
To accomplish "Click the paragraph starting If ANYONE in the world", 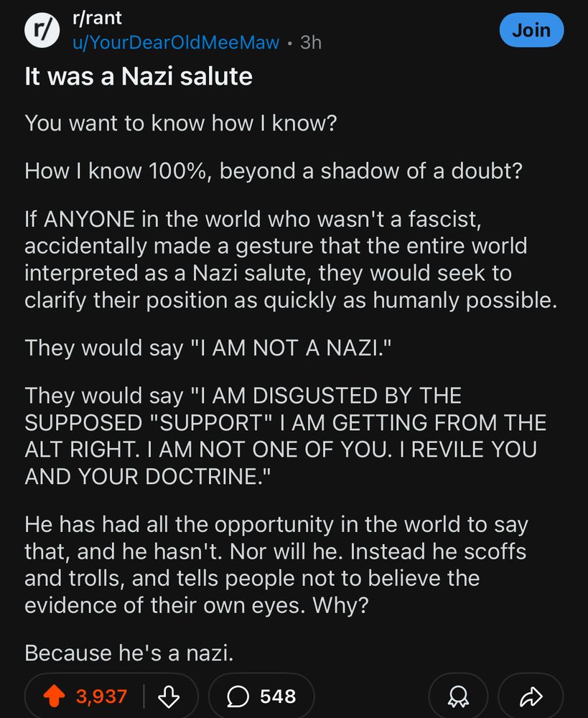I will [x=291, y=260].
